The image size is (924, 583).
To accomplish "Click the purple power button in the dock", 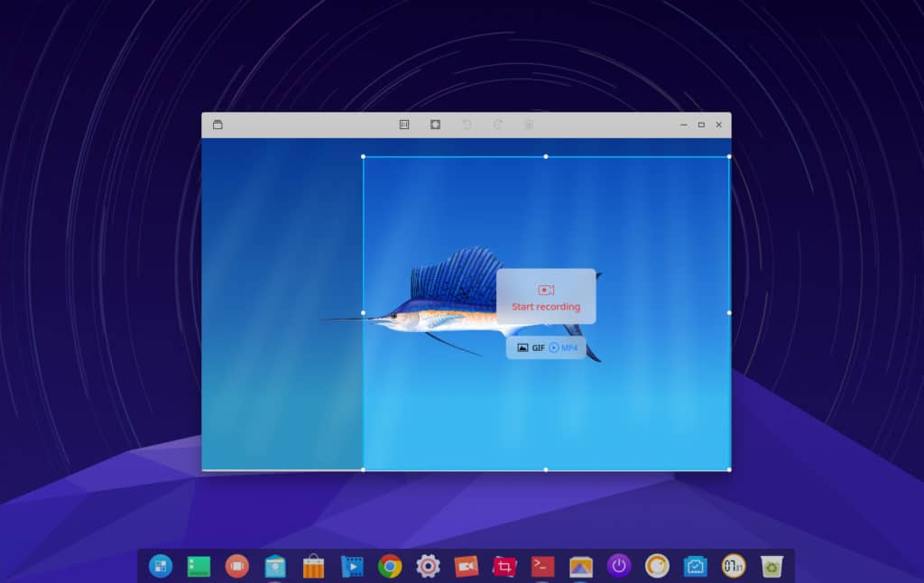I will tap(619, 567).
